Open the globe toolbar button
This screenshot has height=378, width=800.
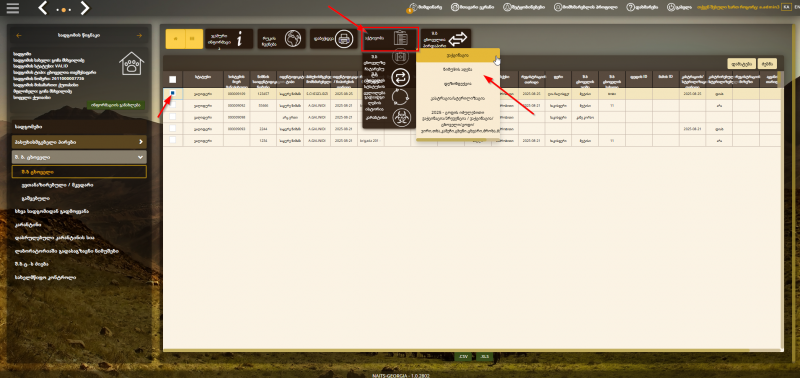click(x=281, y=39)
